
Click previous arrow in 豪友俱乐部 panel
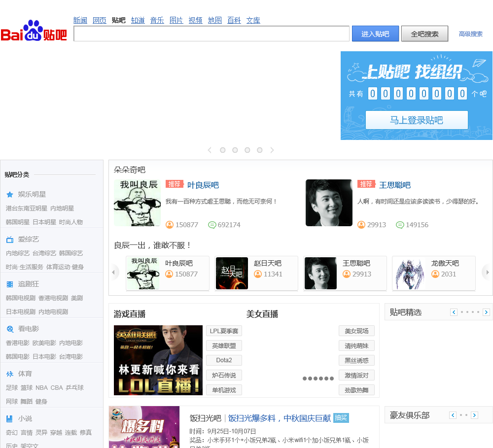(453, 415)
